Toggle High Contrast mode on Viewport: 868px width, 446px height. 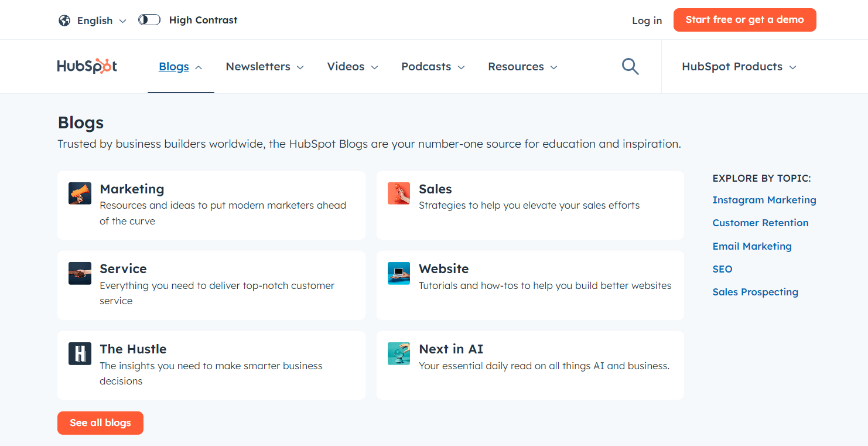(149, 19)
